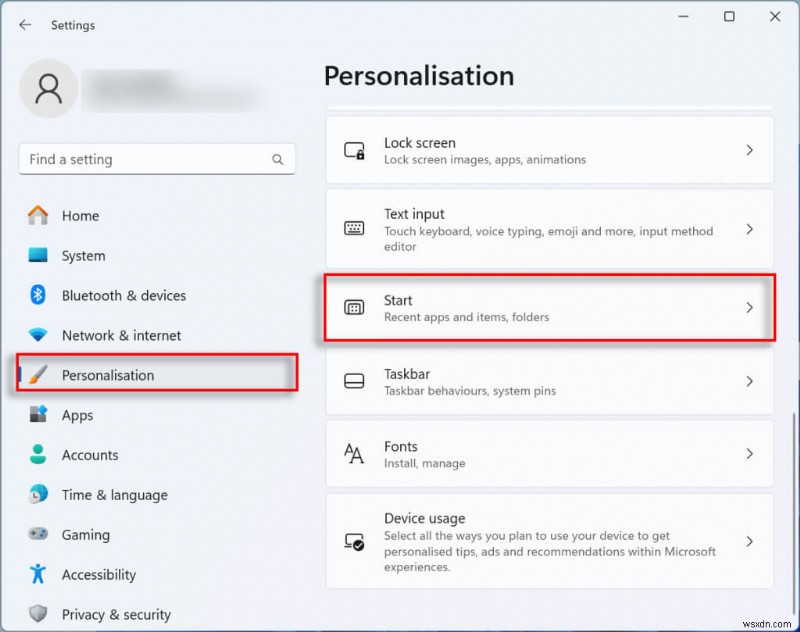Viewport: 800px width, 632px height.
Task: Select Personalisation in the sidebar
Action: coord(157,374)
